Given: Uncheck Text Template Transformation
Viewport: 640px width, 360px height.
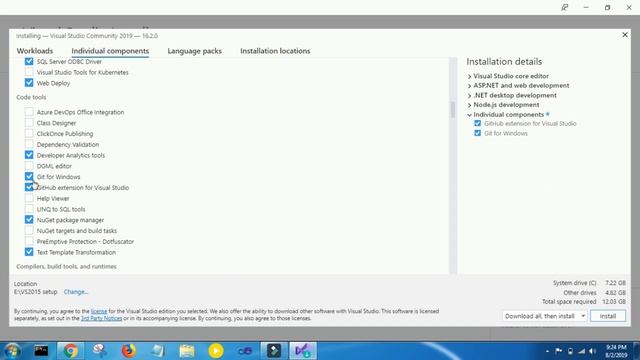Looking at the screenshot, I should point(29,252).
